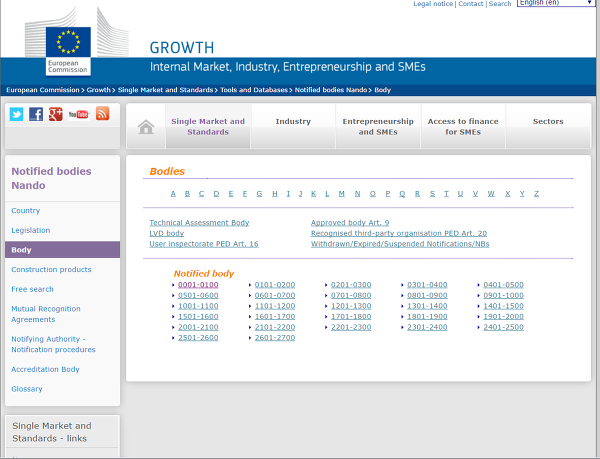This screenshot has height=459, width=600.
Task: Open notified body range 0301-0400
Action: (x=427, y=285)
